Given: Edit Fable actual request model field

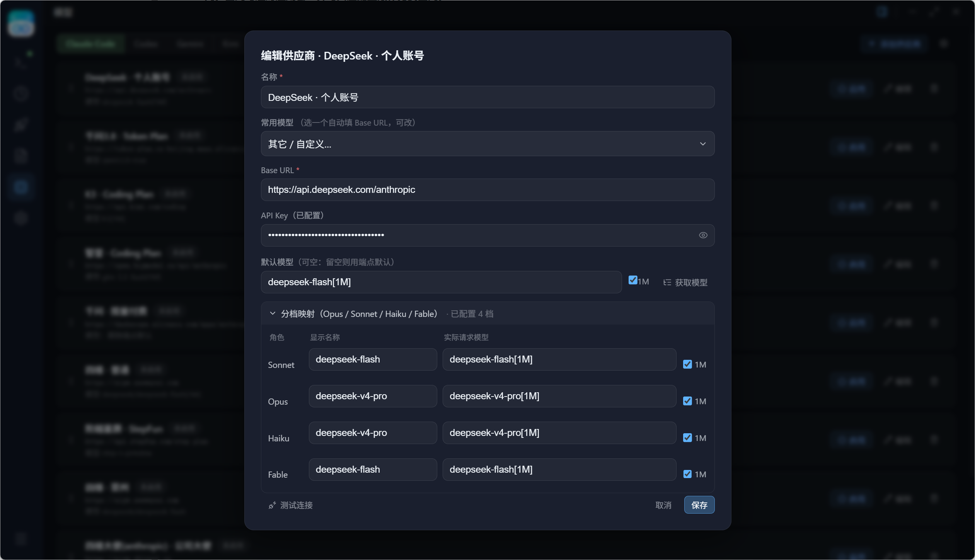Looking at the screenshot, I should click(x=559, y=470).
